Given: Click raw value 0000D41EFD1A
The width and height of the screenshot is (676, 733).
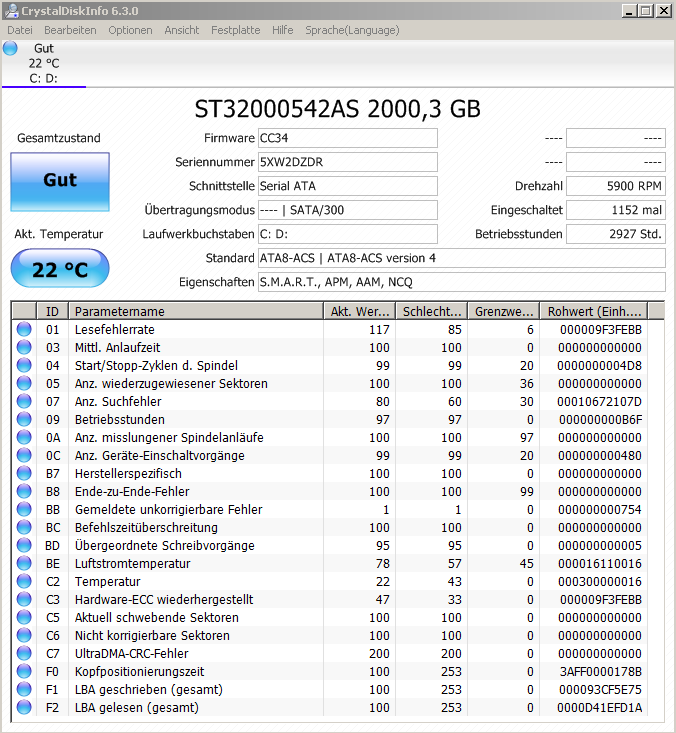Looking at the screenshot, I should tap(600, 708).
